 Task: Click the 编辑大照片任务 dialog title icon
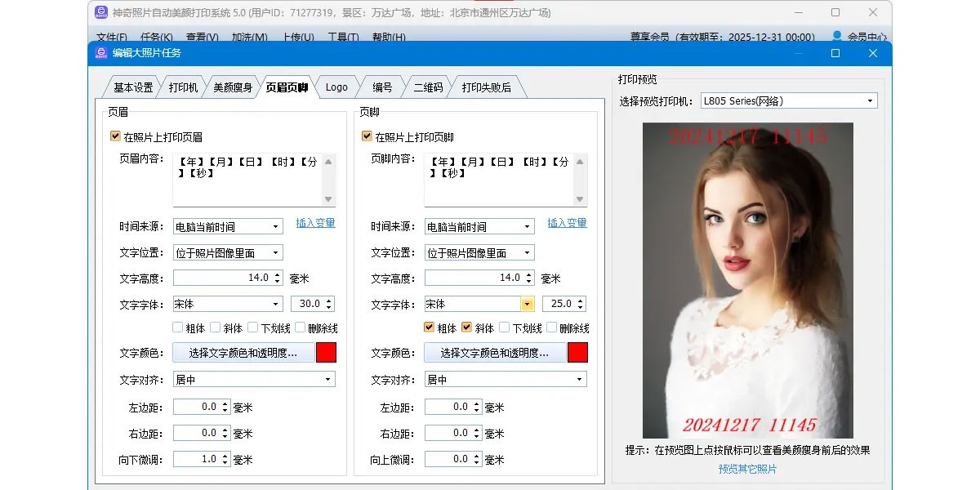(x=100, y=53)
